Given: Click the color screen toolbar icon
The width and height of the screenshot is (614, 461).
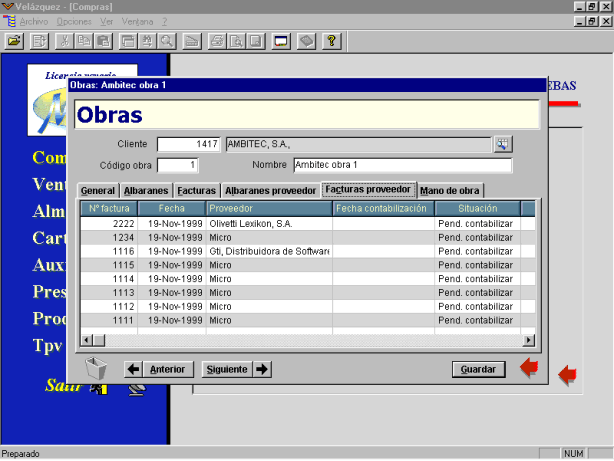Looking at the screenshot, I should click(x=281, y=41).
